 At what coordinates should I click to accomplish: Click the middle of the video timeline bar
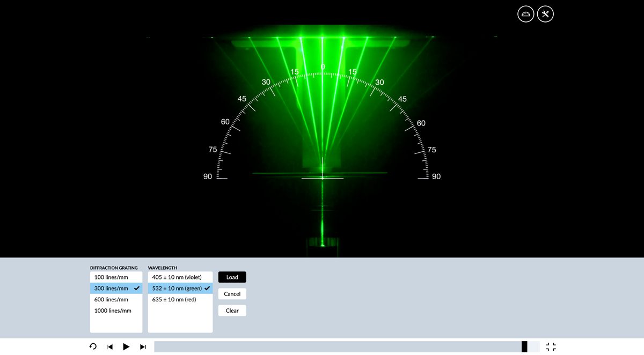[347, 347]
